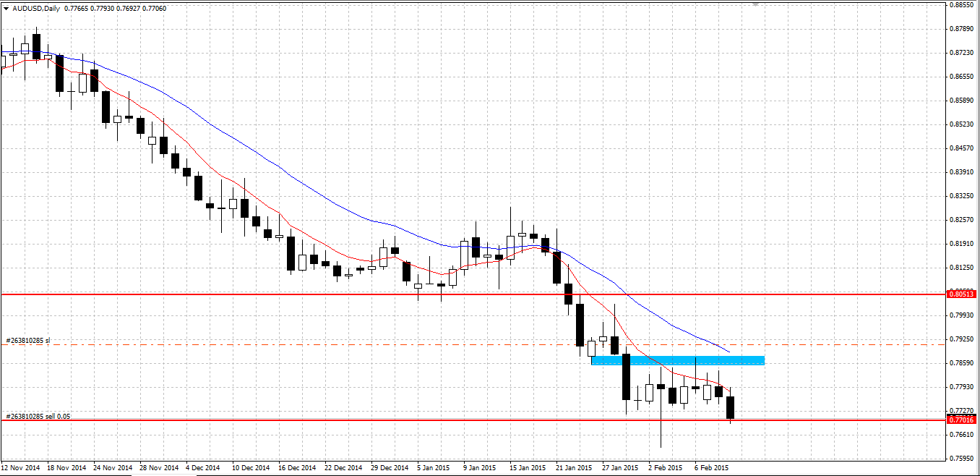Click the '9 Jan 2015' date label
The image size is (980, 476).
tap(480, 468)
